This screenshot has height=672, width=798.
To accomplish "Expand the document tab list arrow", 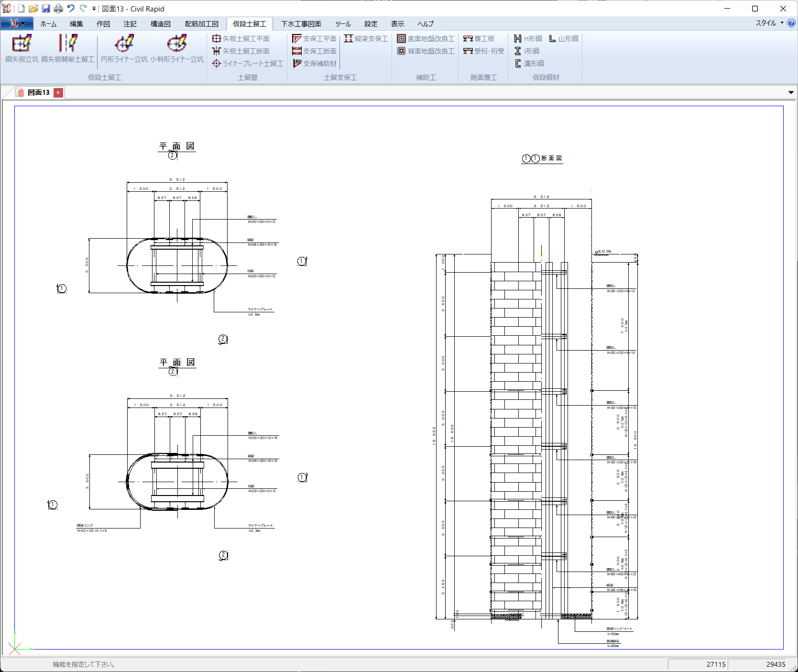I will pos(791,93).
